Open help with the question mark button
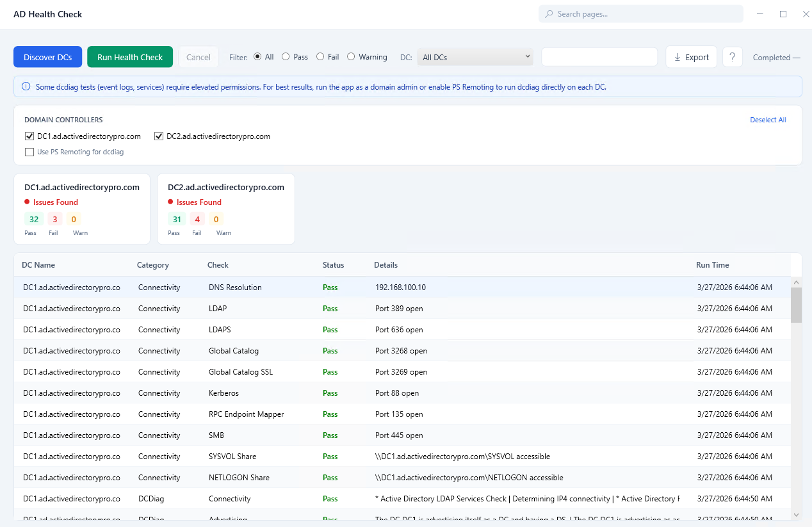 point(733,57)
